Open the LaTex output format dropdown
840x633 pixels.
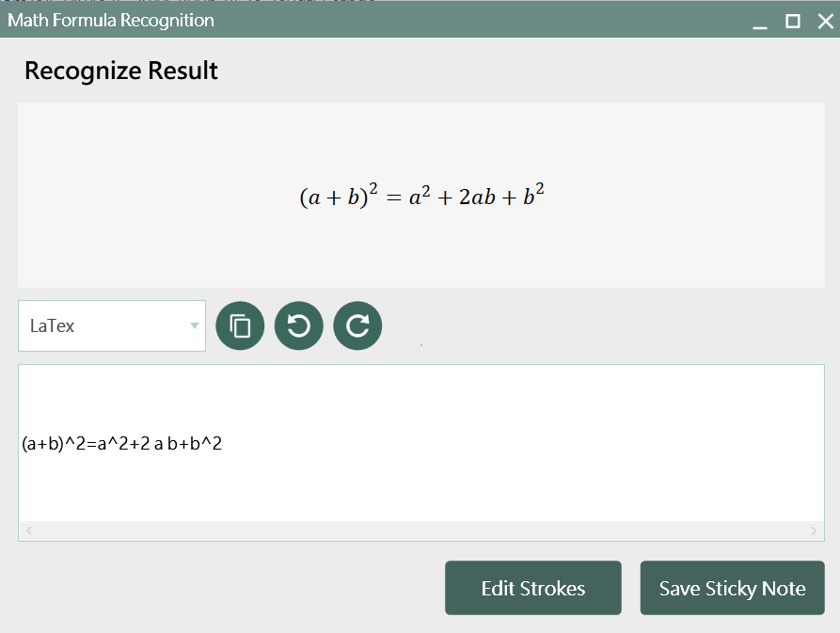coord(111,326)
